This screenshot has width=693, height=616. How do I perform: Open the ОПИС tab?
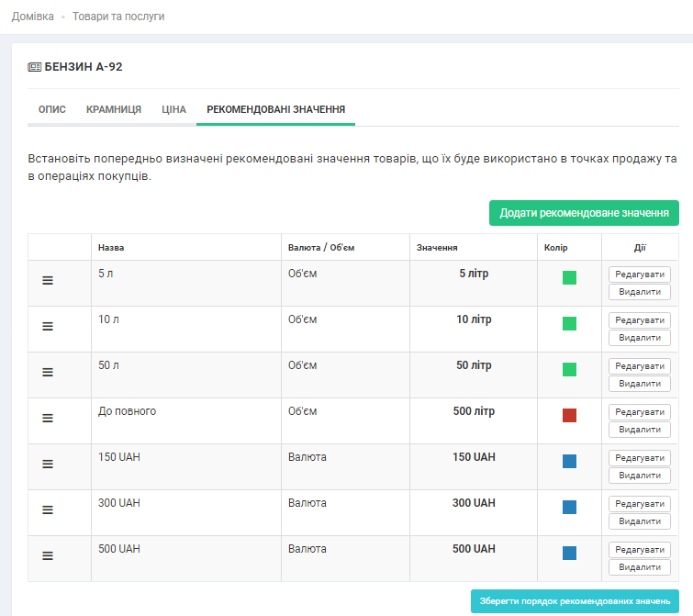[x=51, y=109]
